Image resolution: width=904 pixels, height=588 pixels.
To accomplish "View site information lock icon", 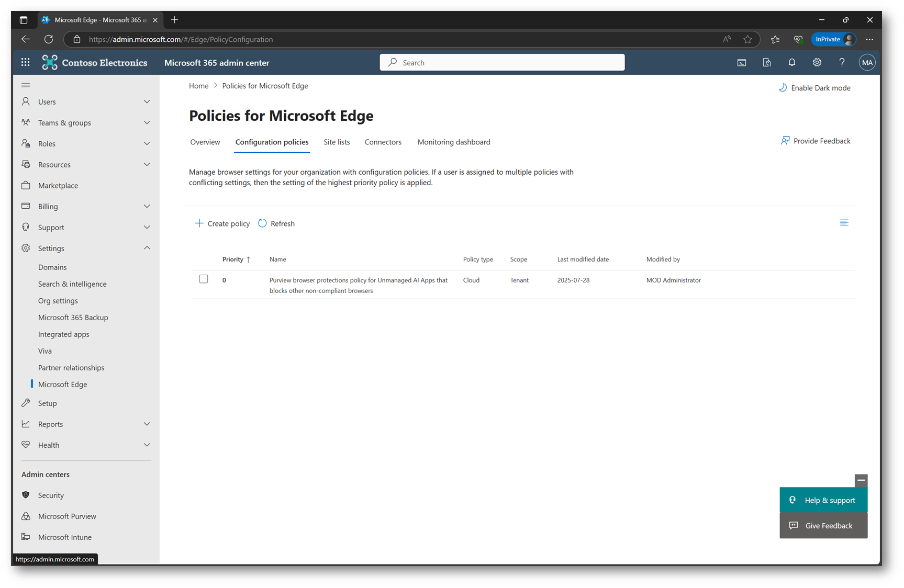I will click(77, 39).
